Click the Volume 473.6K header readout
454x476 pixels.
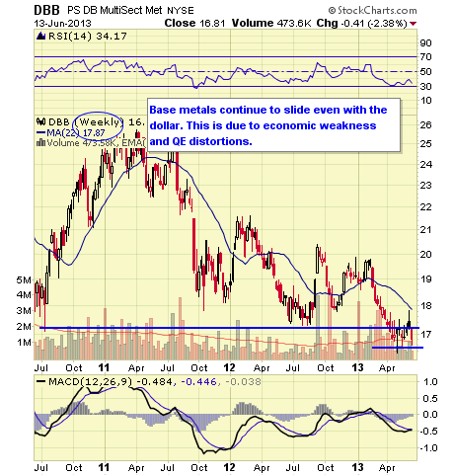pyautogui.click(x=271, y=23)
